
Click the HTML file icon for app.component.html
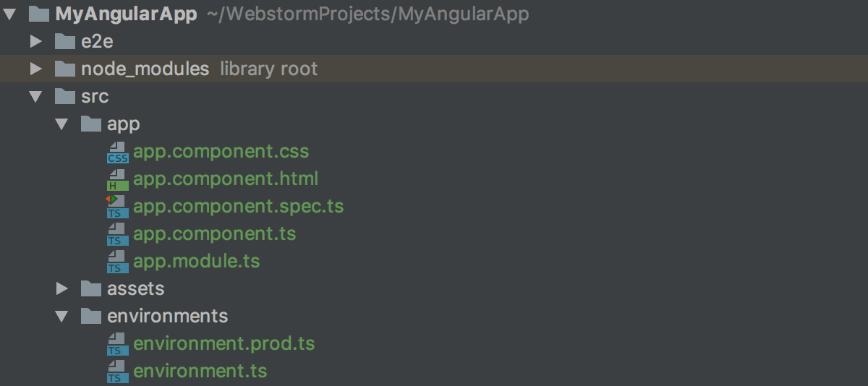(x=117, y=180)
